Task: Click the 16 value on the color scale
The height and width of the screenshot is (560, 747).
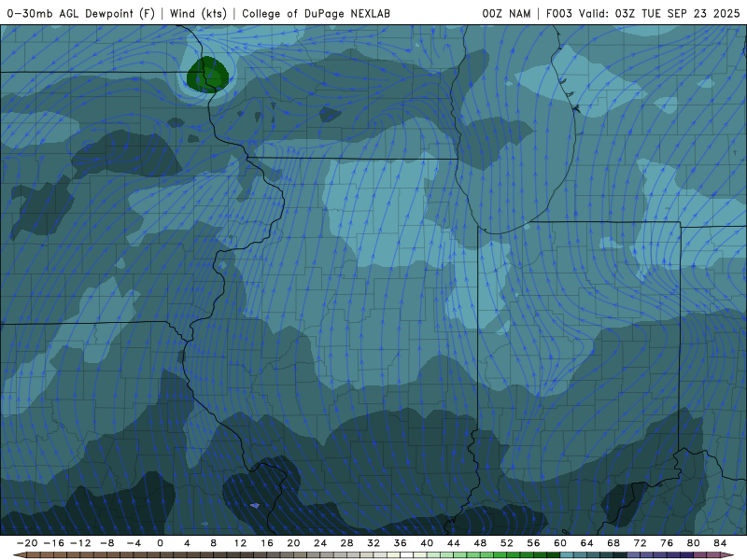Action: (x=267, y=543)
